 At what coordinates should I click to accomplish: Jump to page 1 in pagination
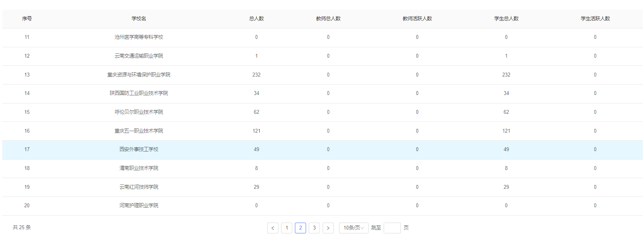pos(286,228)
